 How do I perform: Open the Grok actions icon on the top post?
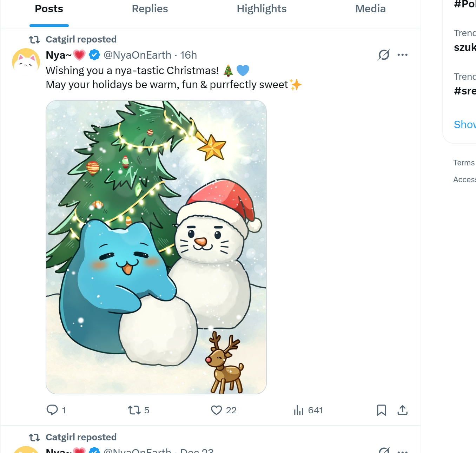[384, 55]
